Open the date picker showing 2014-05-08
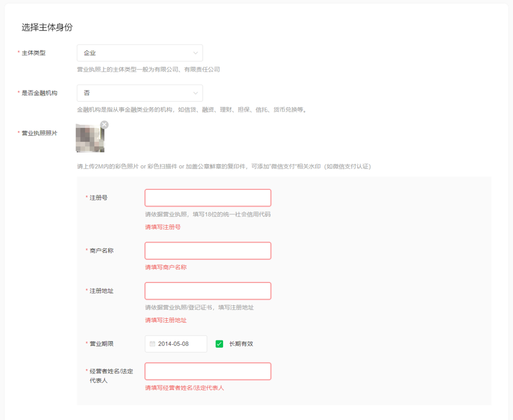 (176, 344)
